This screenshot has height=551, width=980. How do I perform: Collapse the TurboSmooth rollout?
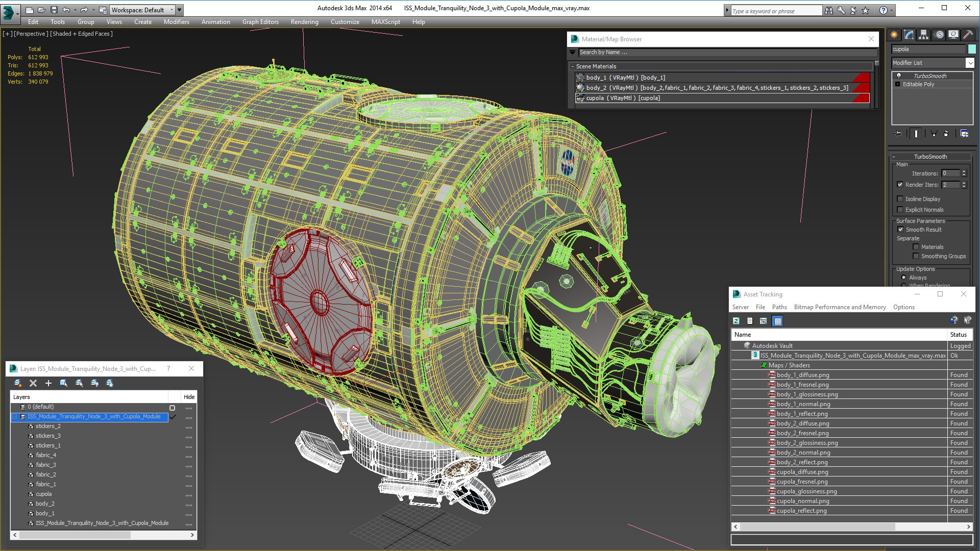click(x=894, y=157)
